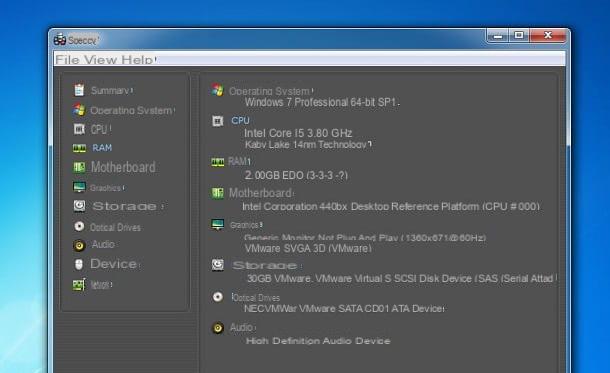
Task: Click the Windows flag icon in the summary panel
Action: [x=218, y=90]
